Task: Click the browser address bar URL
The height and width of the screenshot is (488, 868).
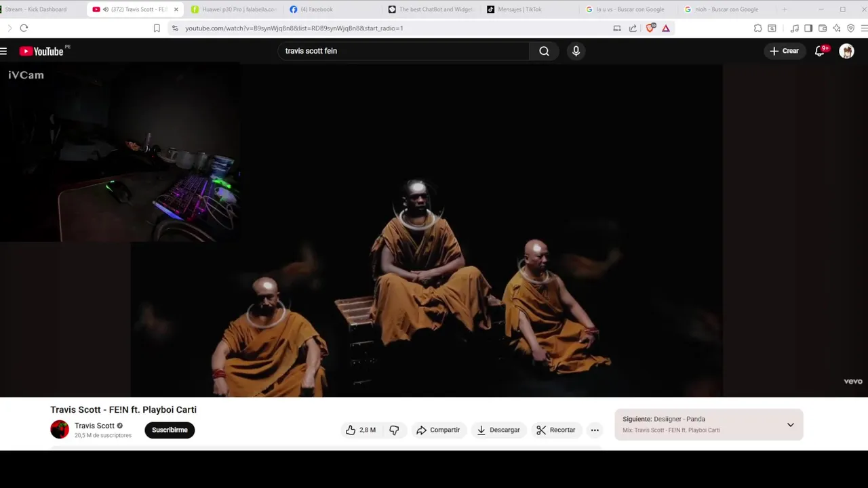Action: point(294,28)
